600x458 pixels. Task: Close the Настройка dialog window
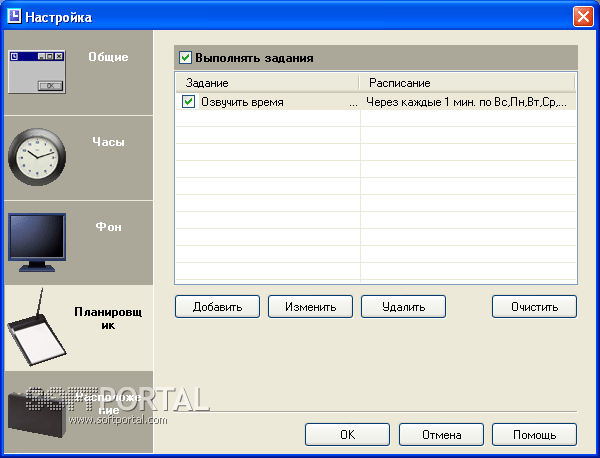[583, 17]
